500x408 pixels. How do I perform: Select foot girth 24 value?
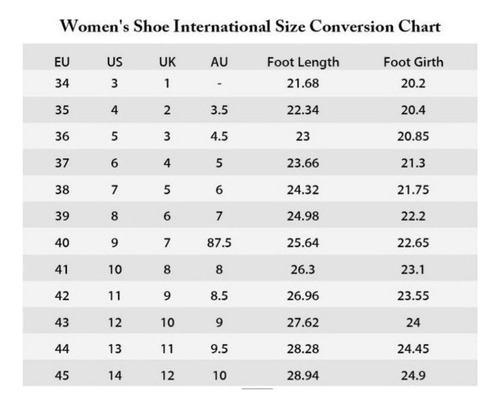point(413,322)
